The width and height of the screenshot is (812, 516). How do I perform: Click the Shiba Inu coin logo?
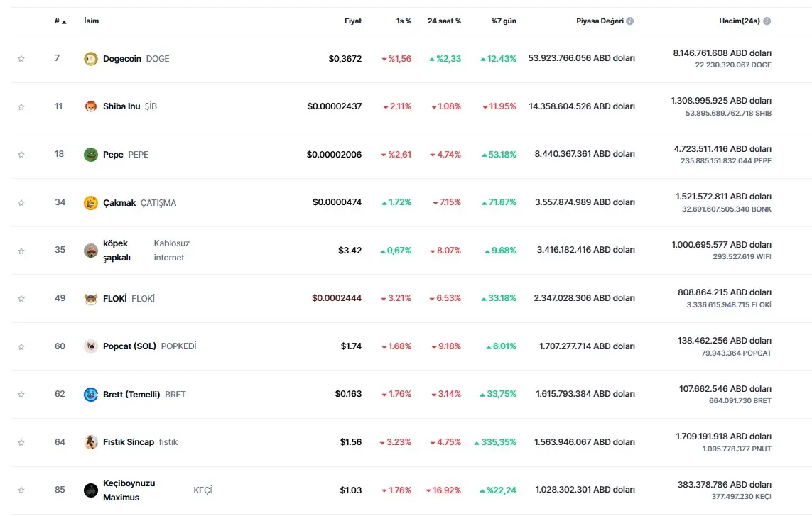90,106
